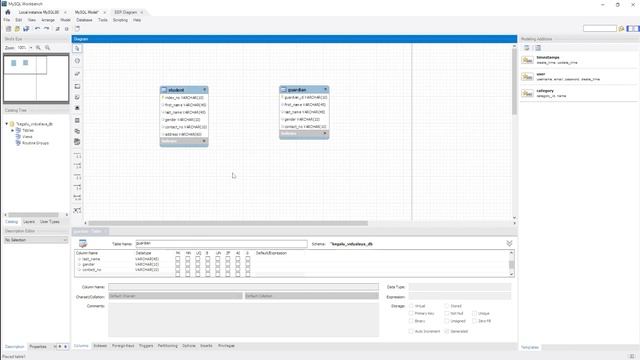Tick AI checkbox for contact_no row

pyautogui.click(x=238, y=270)
